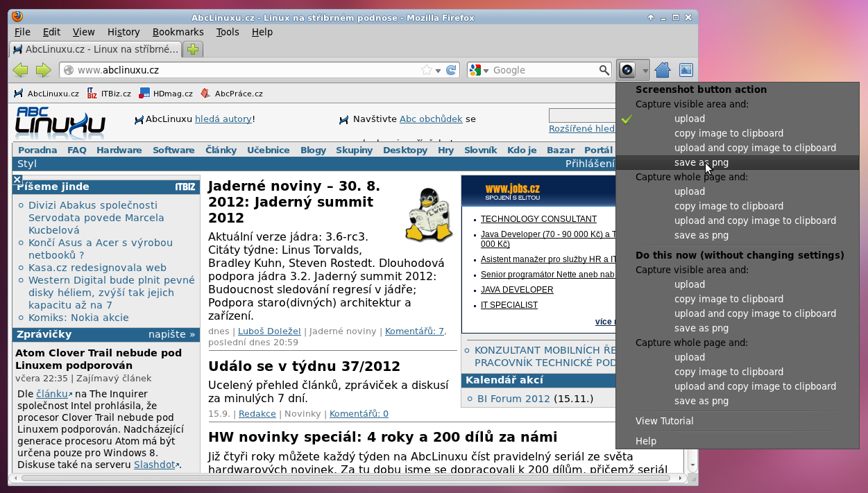Viewport: 868px width, 493px height.
Task: Close the Píšeme jinde panel with X
Action: click(17, 180)
